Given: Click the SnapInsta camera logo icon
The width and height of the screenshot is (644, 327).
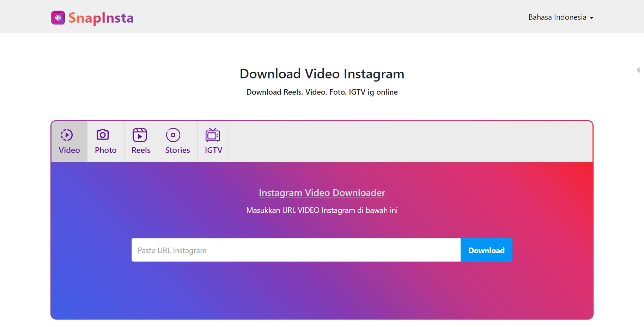Looking at the screenshot, I should (58, 18).
